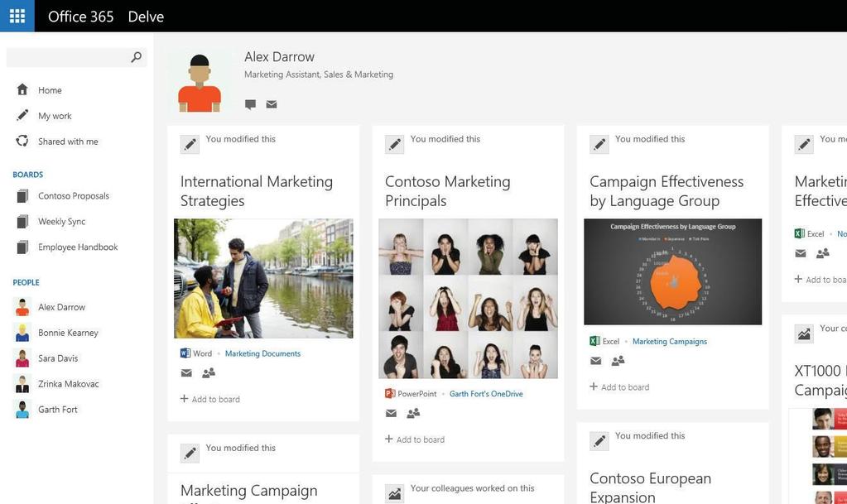Screen dimensions: 847x504
Task: Click the pencil icon on Campaign Effectiveness card
Action: pyautogui.click(x=599, y=144)
